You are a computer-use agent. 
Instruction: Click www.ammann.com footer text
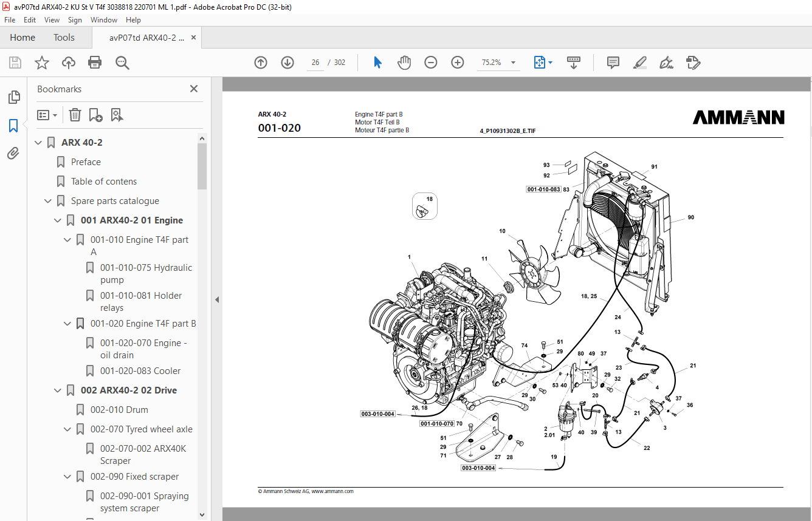332,491
